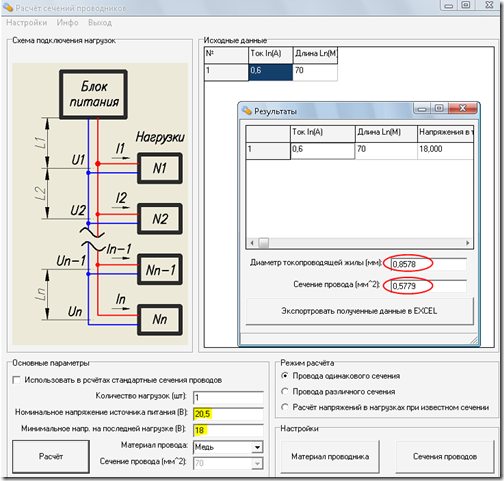Select the 70 length cell in source data
Screen dimensions: 504x481
click(x=315, y=72)
